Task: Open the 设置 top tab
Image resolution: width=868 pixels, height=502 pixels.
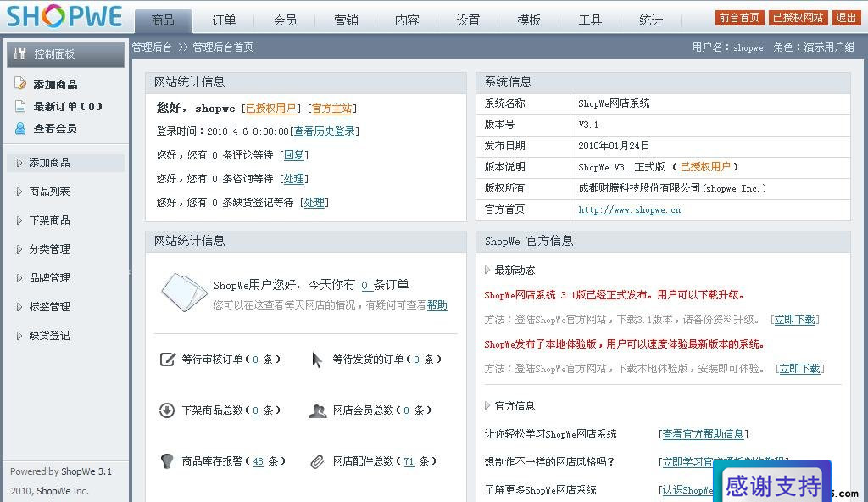Action: [x=468, y=21]
